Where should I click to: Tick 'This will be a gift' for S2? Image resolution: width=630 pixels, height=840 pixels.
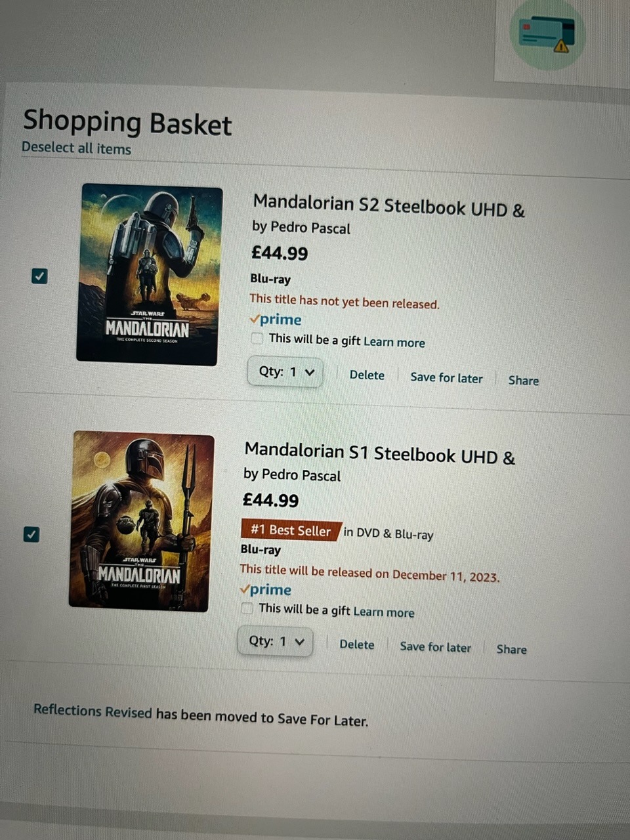pos(257,339)
